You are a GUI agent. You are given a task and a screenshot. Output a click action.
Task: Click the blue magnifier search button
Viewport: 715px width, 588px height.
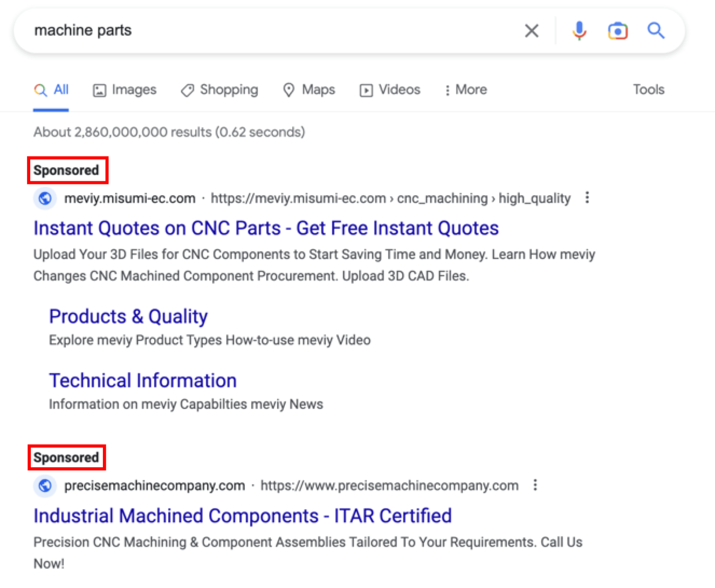click(x=656, y=31)
